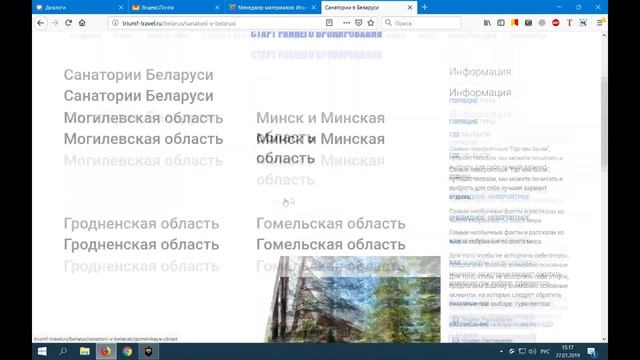Show hidden system tray icons
Screen dimensions: 640x360
(501, 351)
